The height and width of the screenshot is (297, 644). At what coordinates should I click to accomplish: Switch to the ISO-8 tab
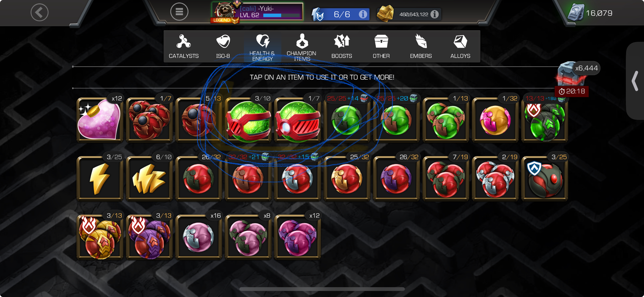[x=223, y=47]
